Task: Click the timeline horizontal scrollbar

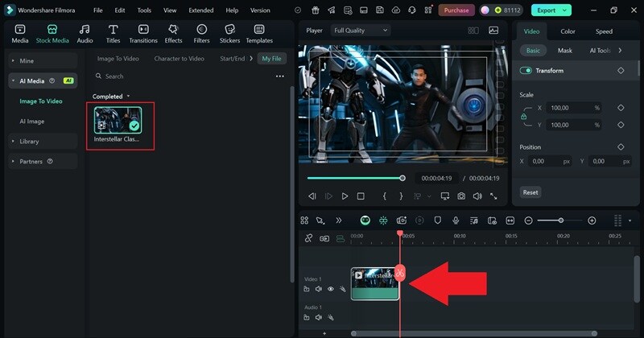Action: pyautogui.click(x=473, y=333)
